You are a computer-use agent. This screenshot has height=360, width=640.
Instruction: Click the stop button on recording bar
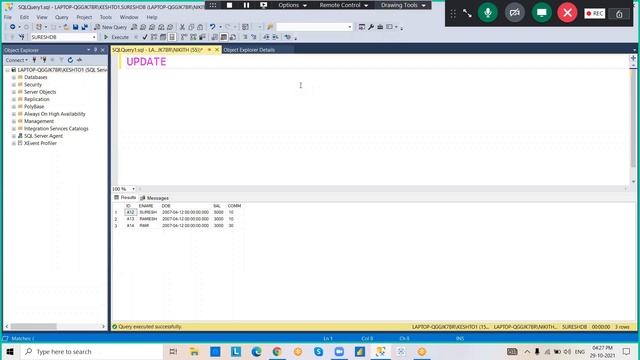tap(229, 5)
